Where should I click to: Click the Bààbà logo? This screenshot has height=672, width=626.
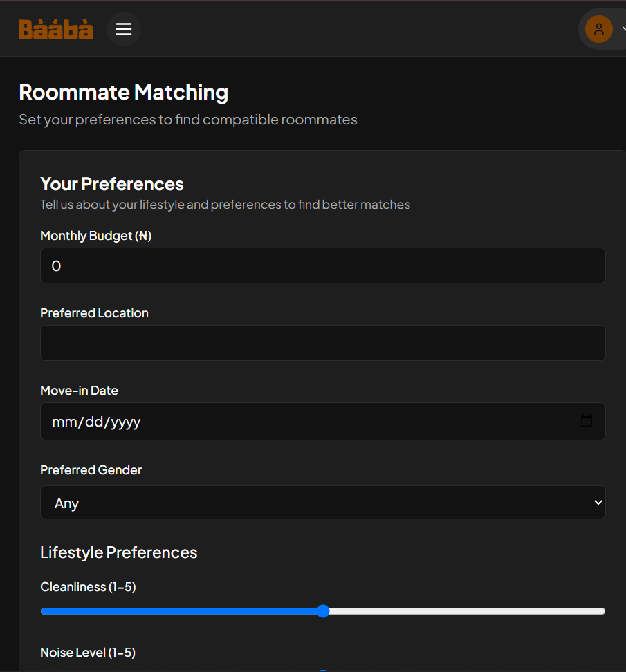pos(55,29)
